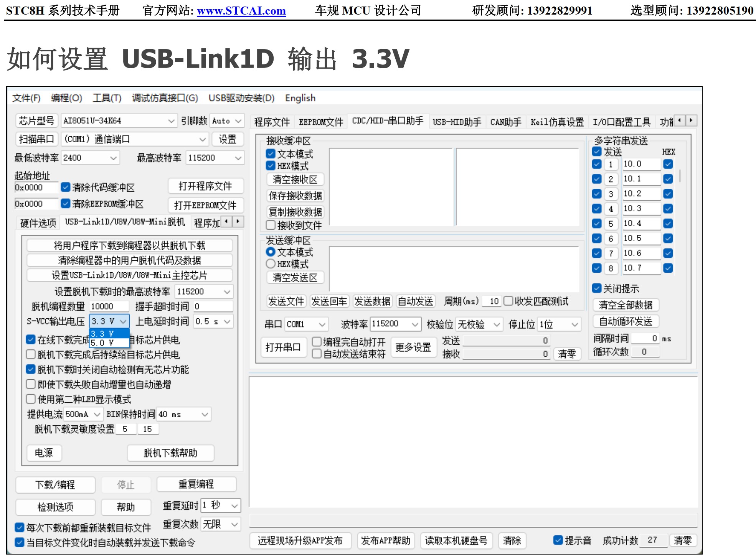Select 发送缓冲区 HEX模式 radio
756x558 pixels.
[x=271, y=264]
